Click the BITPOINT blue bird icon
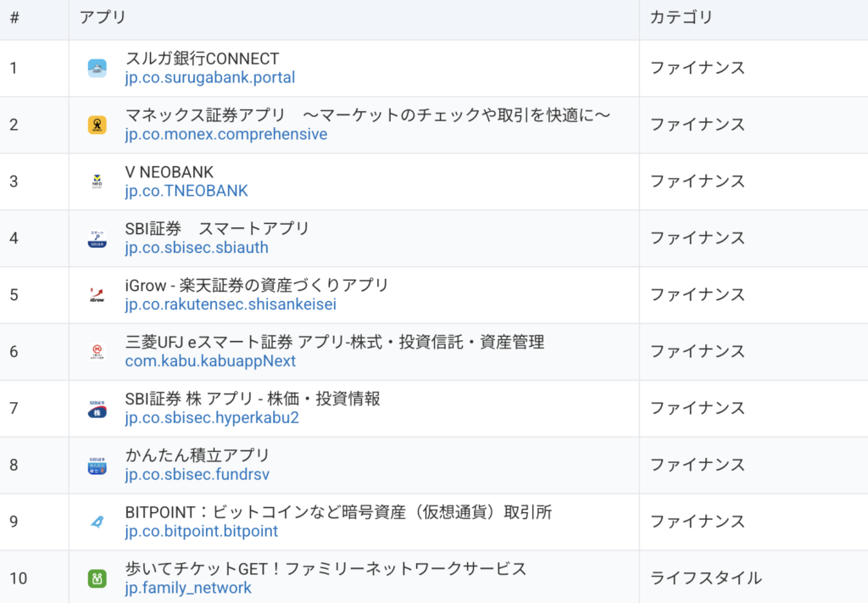 point(97,522)
